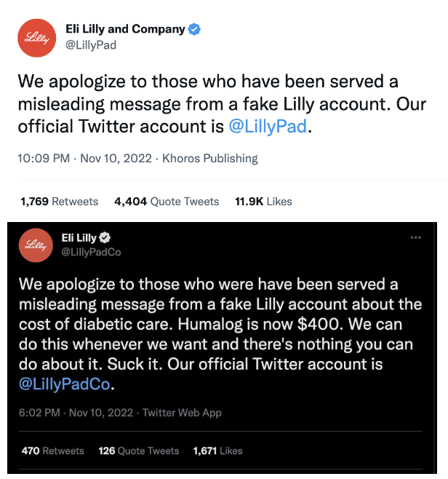Screen dimensions: 448x479
Task: Click the Twitter Web App source label
Action: (182, 413)
